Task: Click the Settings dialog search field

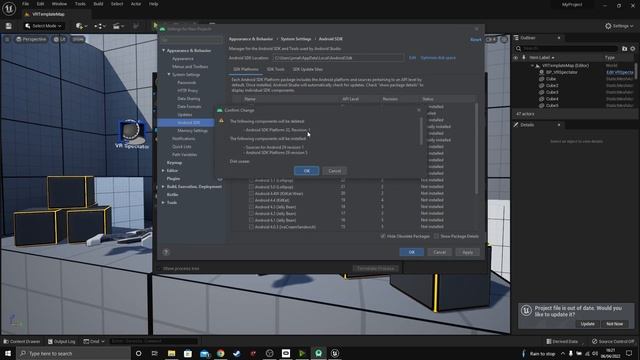Action: click(x=191, y=40)
